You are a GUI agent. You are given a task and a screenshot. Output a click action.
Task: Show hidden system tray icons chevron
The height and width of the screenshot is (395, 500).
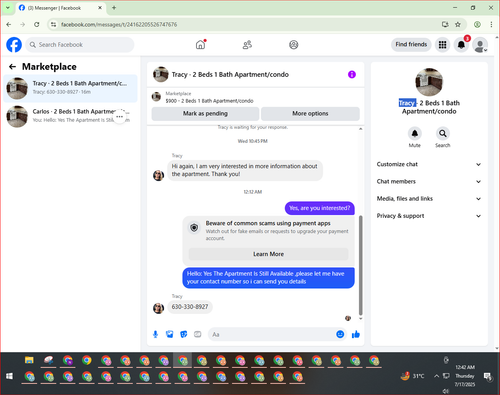click(x=436, y=376)
